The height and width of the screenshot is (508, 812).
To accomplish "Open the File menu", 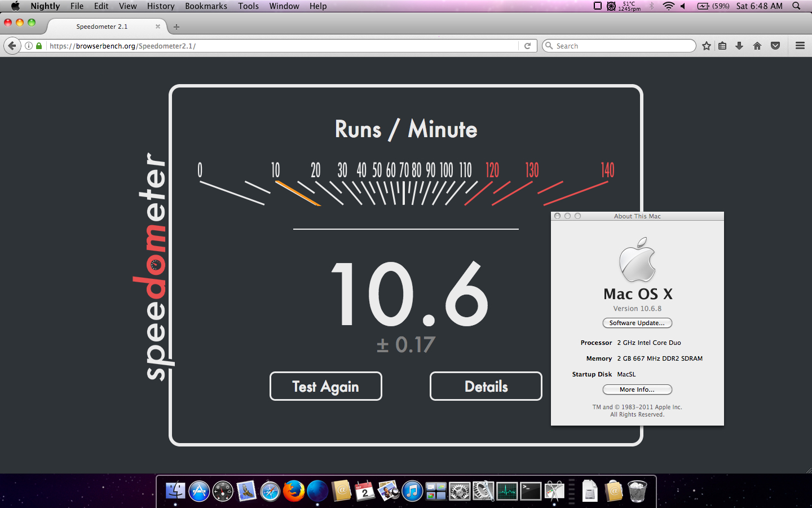I will point(77,6).
